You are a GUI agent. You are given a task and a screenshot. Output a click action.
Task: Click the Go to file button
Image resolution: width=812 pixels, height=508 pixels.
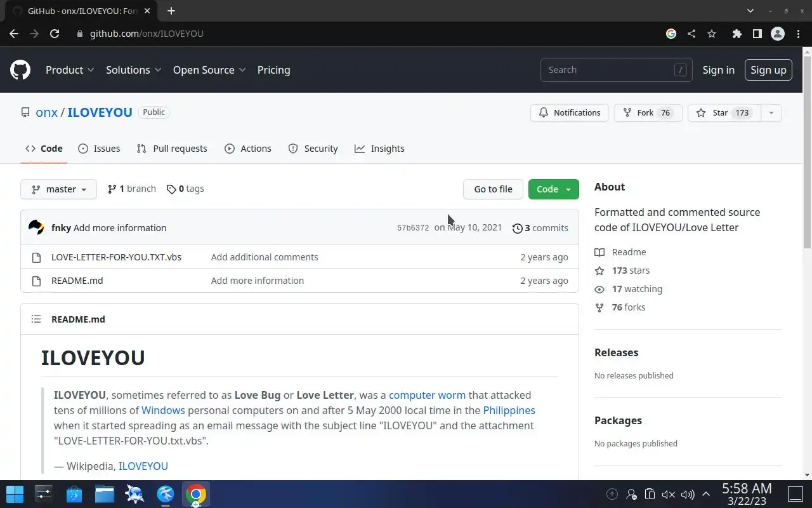[x=493, y=189]
